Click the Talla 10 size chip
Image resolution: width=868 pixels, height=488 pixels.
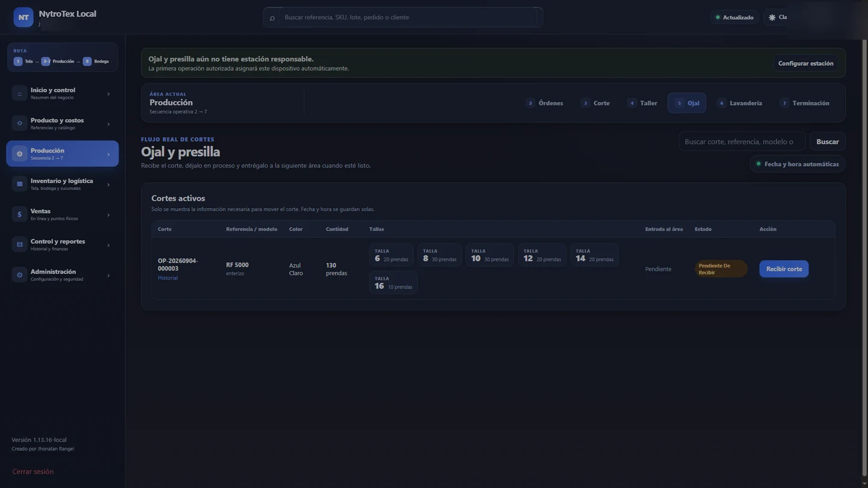[489, 255]
